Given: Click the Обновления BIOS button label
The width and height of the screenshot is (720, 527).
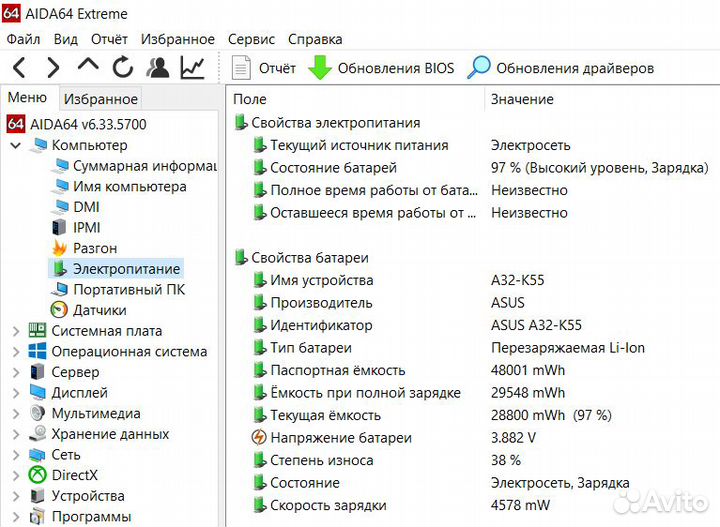Looking at the screenshot, I should (x=396, y=68).
